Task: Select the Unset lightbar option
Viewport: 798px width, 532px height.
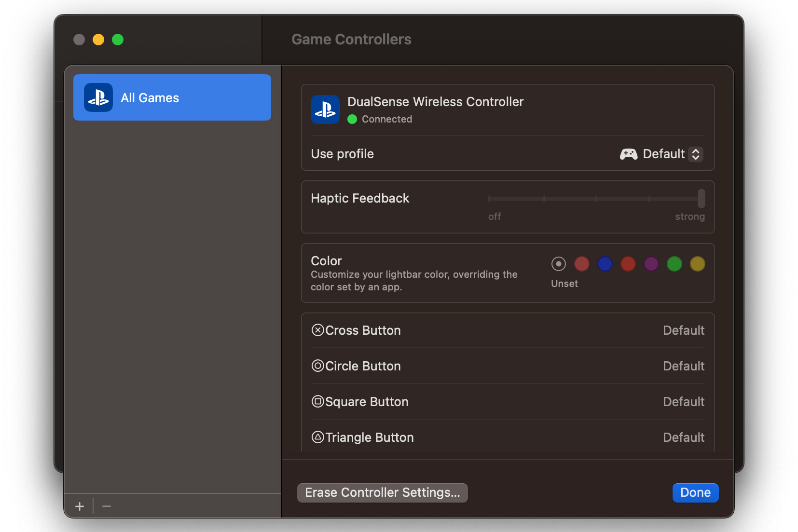Action: 558,264
